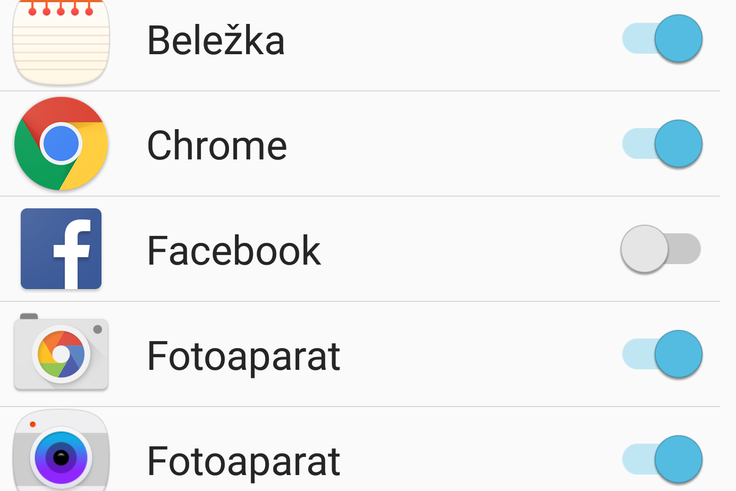
Task: Tap the Google Camera aperture icon
Action: (x=61, y=353)
